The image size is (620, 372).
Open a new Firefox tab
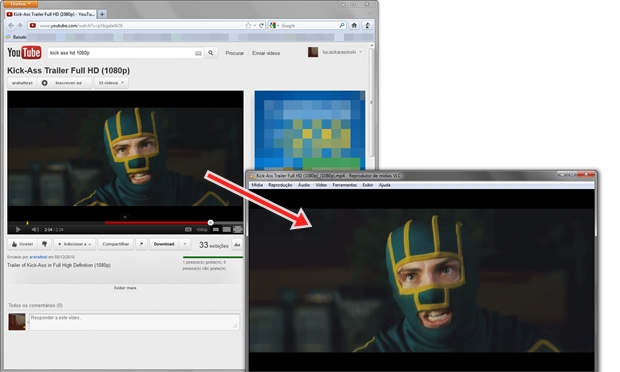pos(102,14)
